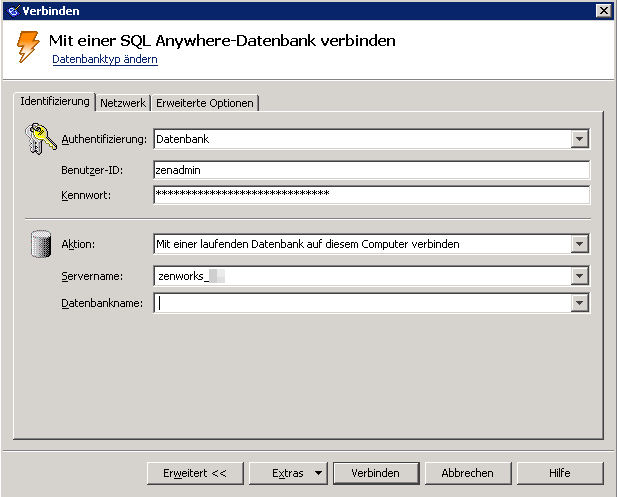Click heading Mit einer SQL Anywhere-Datenbank verbinden
The image size is (617, 497).
222,41
